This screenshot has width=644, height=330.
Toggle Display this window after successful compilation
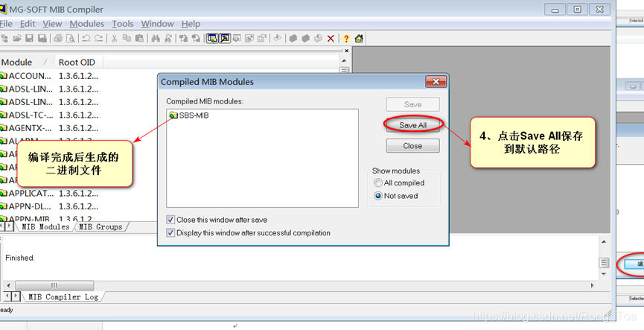tap(170, 232)
